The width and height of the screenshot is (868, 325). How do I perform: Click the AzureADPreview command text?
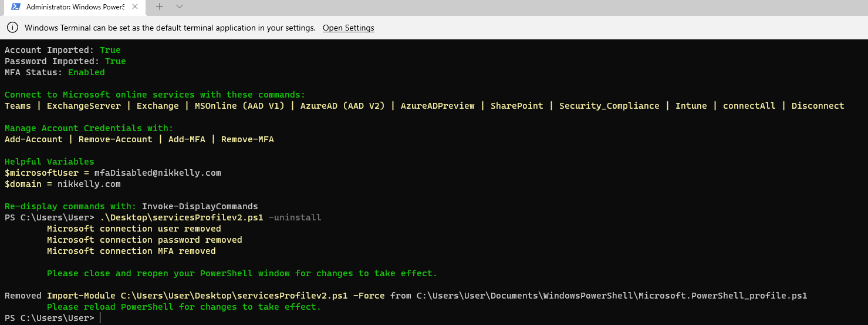438,106
